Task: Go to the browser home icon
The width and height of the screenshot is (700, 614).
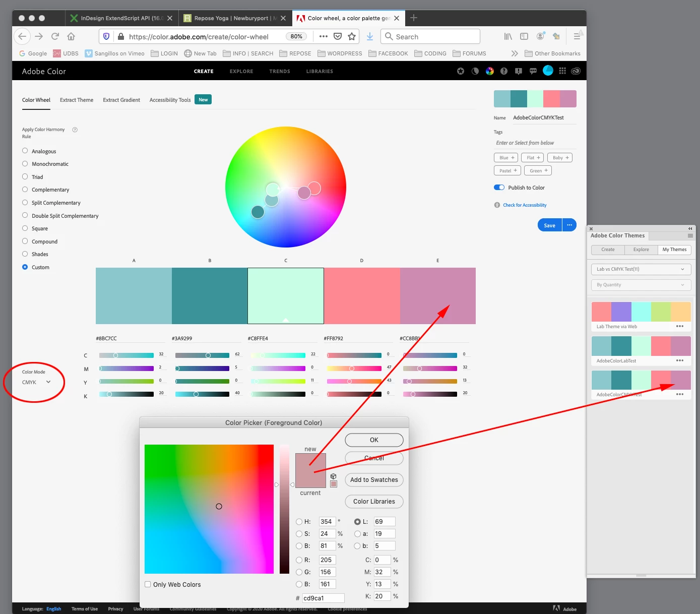Action: coord(71,36)
